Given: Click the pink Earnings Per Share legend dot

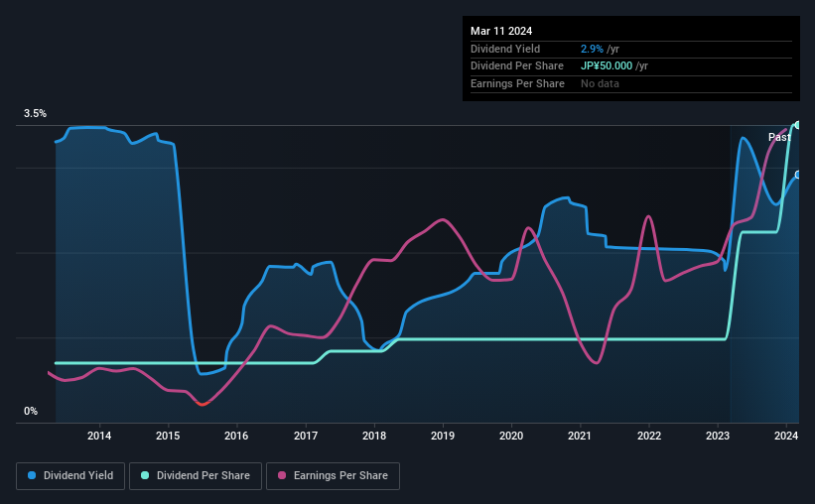Looking at the screenshot, I should pyautogui.click(x=282, y=475).
